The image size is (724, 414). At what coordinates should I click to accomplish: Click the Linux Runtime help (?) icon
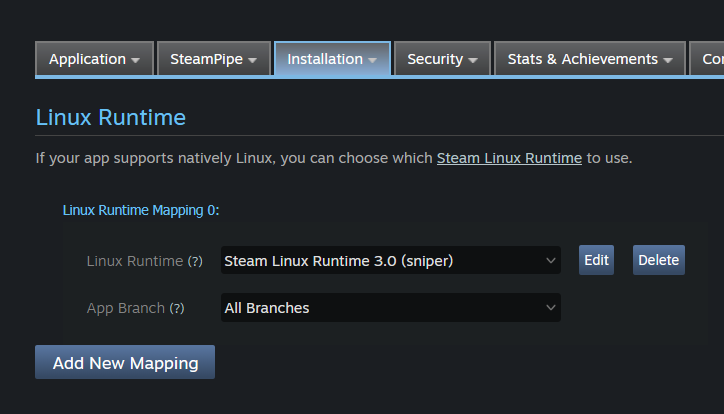[x=195, y=261]
